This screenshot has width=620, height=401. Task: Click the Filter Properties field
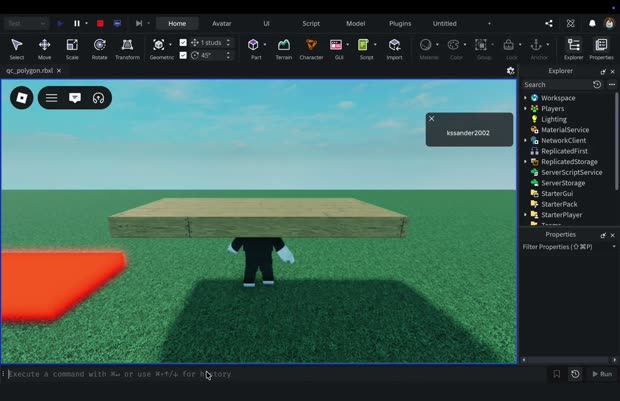(566, 247)
